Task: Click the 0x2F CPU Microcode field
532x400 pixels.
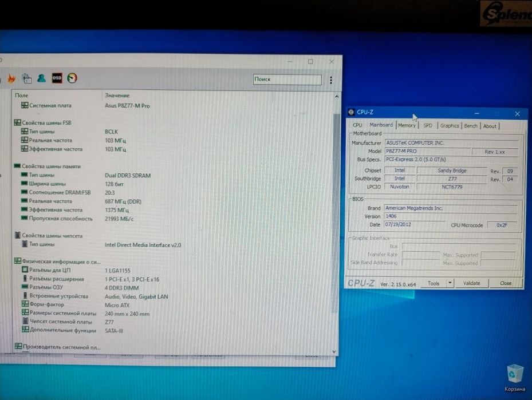Action: [502, 225]
